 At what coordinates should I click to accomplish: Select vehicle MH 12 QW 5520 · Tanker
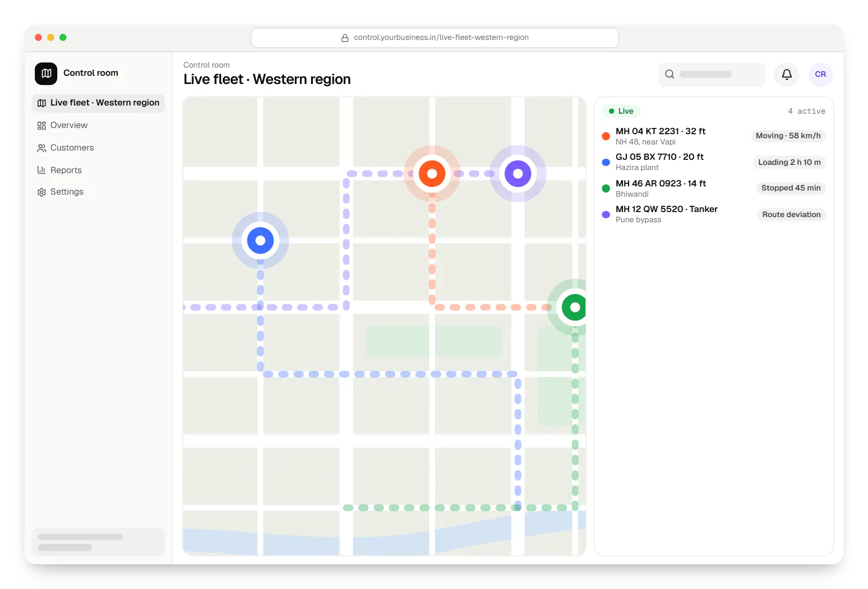[x=666, y=209]
